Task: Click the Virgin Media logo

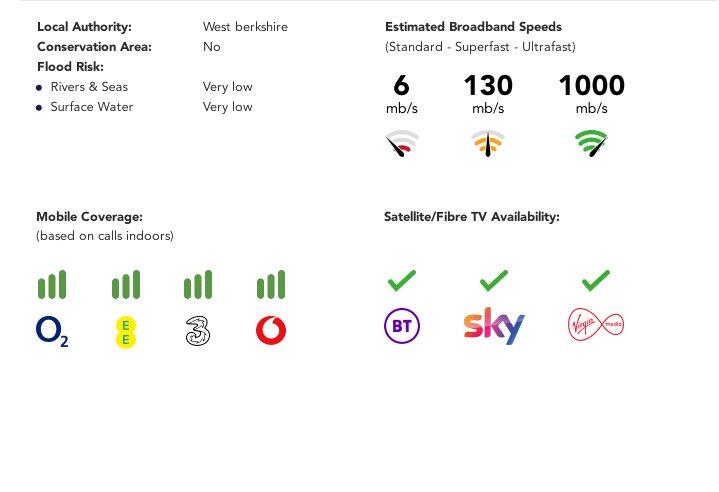Action: pyautogui.click(x=596, y=326)
